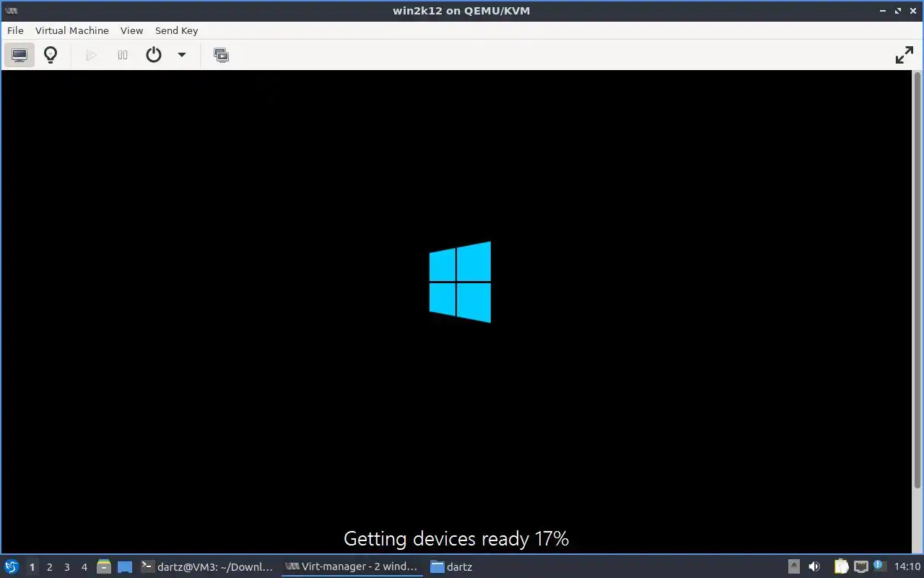
Task: Minimize the win2k12 window
Action: pos(883,11)
